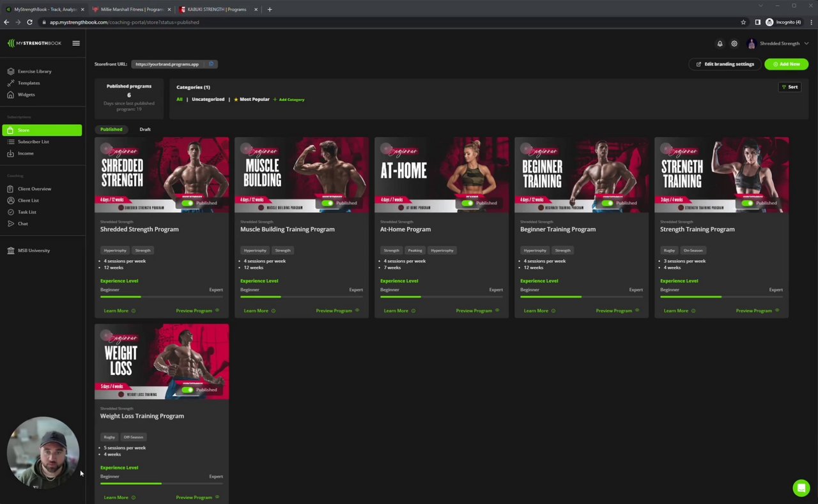818x504 pixels.
Task: Open a new browser tab with plus icon
Action: [x=270, y=10]
